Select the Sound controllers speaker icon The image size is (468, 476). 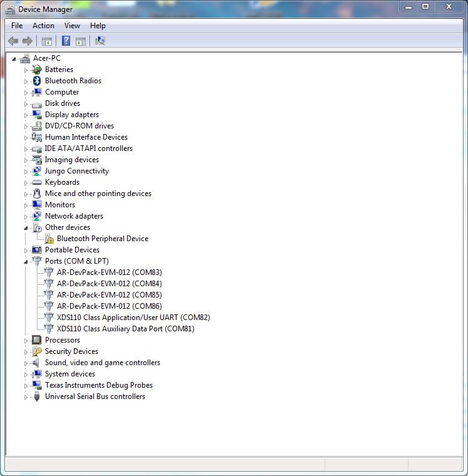click(x=36, y=363)
